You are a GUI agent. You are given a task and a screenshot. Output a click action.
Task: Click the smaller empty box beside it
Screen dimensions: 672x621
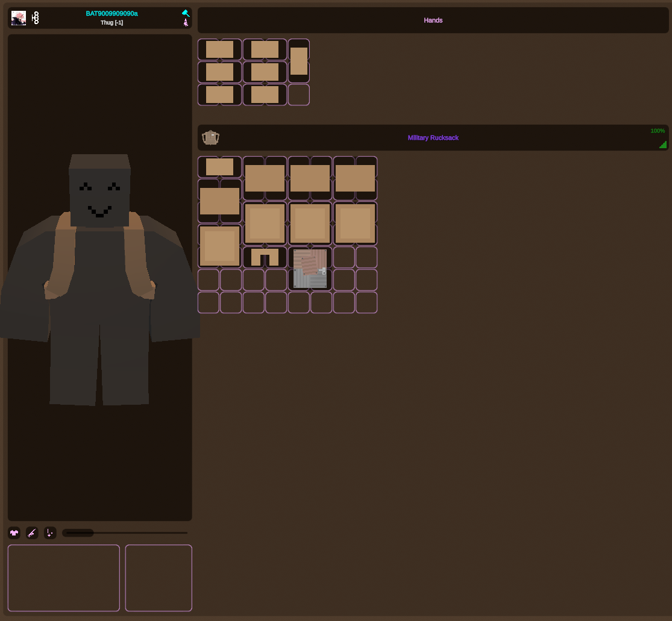(x=159, y=578)
